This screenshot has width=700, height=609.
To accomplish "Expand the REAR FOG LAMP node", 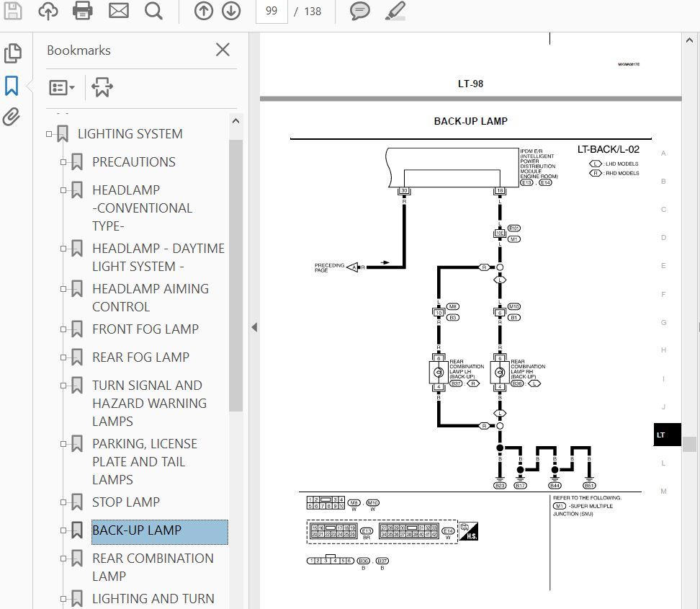I will pos(63,357).
